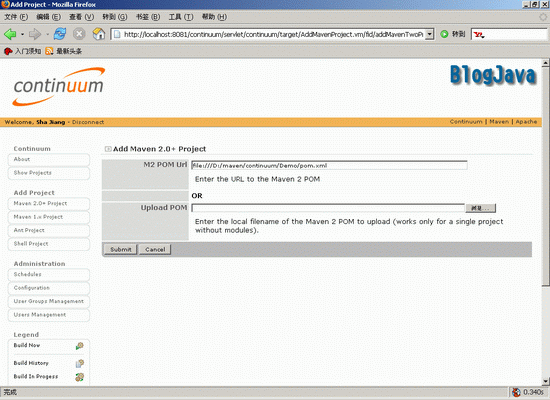Open the 工具 (T) tools menu
550x400 pixels.
click(x=181, y=17)
